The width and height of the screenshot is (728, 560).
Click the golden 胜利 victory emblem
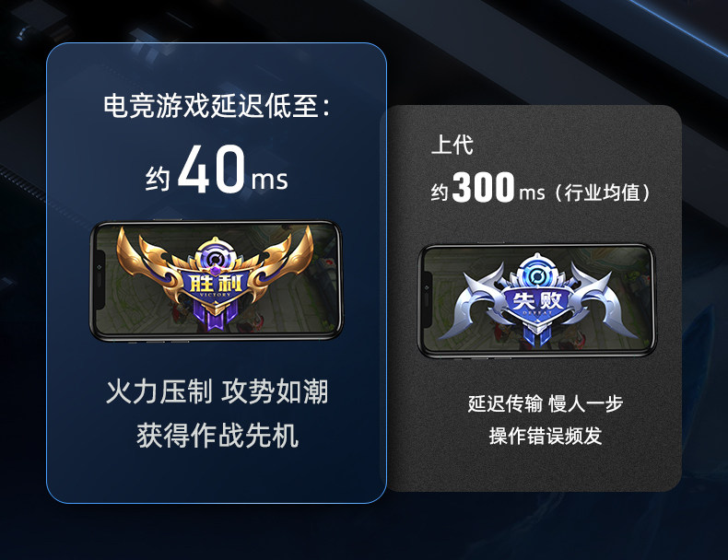[215, 278]
